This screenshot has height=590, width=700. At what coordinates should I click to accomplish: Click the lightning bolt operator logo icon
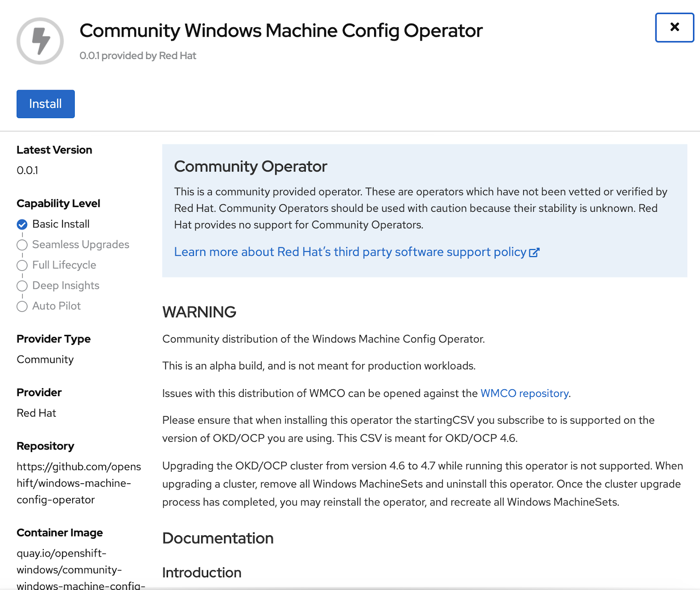pyautogui.click(x=40, y=40)
